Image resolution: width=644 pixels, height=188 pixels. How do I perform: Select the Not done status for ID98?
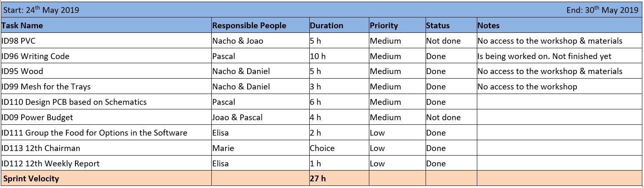[451, 41]
